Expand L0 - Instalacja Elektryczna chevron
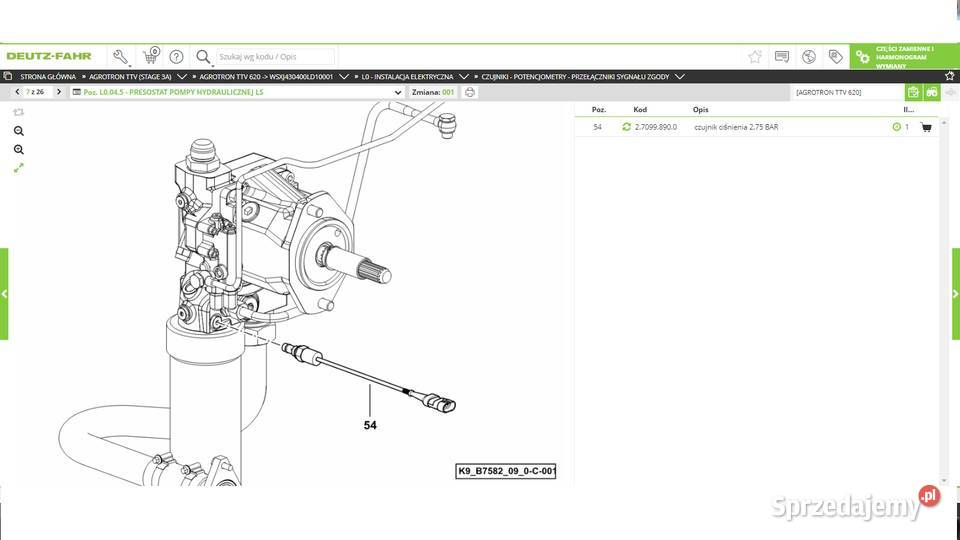 tap(463, 77)
